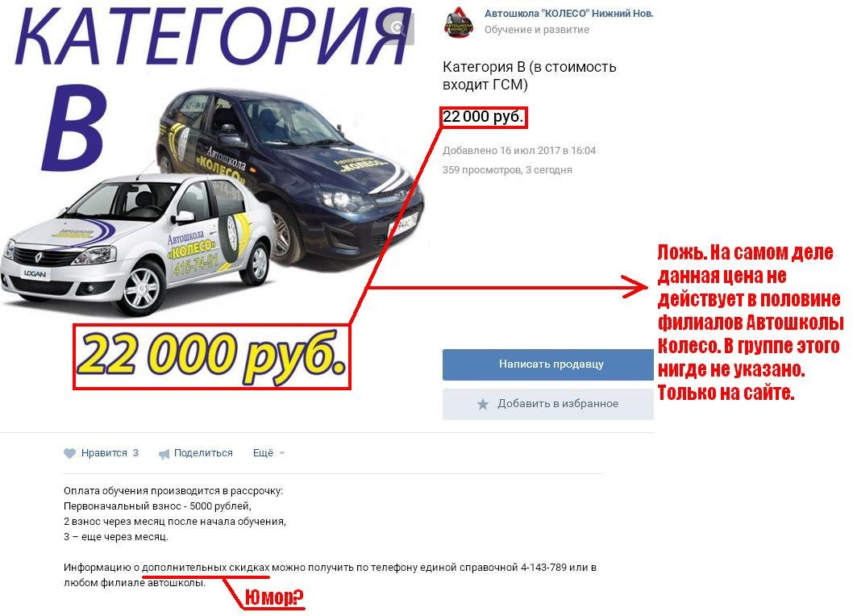Click the star icon for favorites
This screenshot has width=853, height=616.
click(482, 404)
